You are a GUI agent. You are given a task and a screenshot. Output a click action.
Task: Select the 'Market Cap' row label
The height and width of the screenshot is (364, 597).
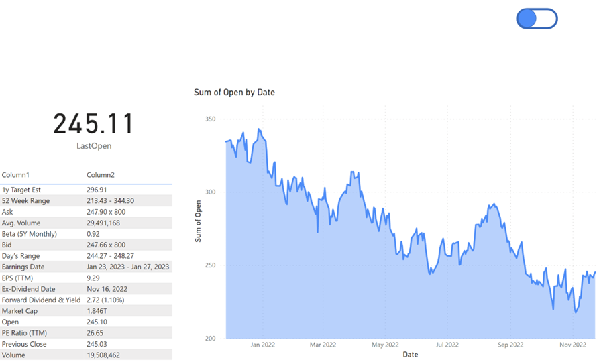[19, 311]
